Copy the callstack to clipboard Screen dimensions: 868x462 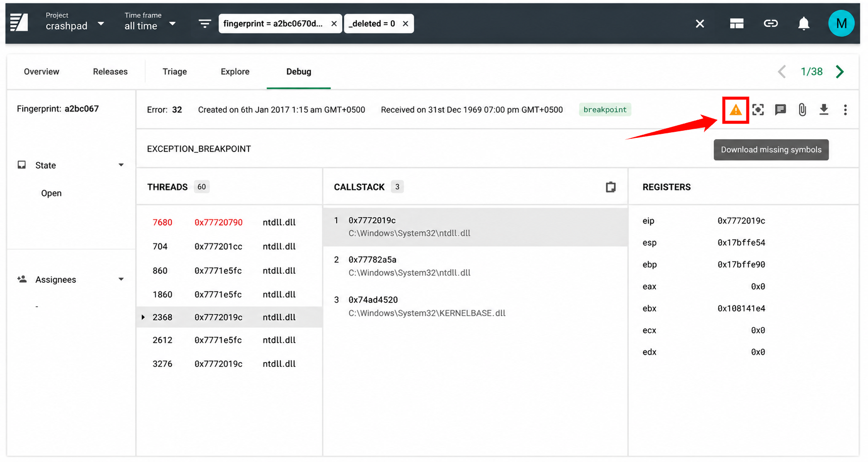coord(610,187)
